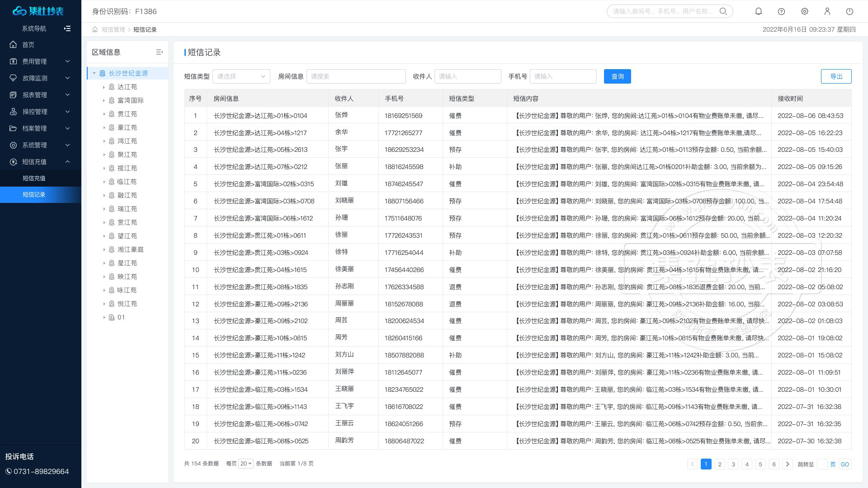Click the 查询 button
This screenshot has width=868, height=488.
(617, 76)
